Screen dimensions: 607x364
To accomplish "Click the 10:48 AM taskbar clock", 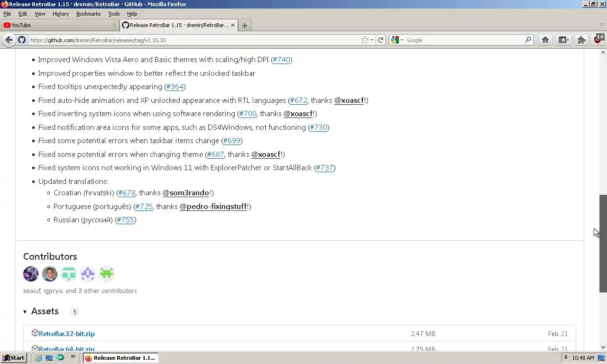I will (583, 358).
